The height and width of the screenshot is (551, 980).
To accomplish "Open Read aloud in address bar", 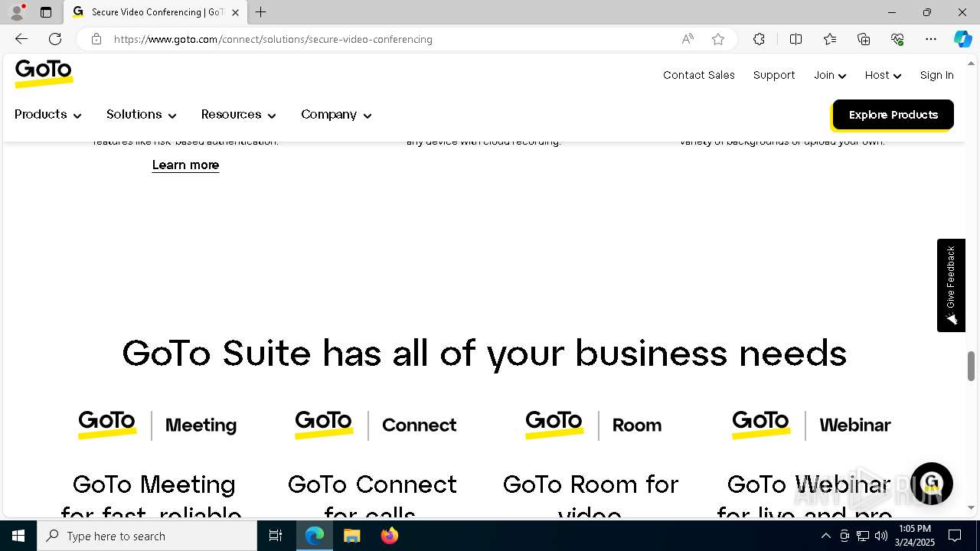I will [x=688, y=39].
